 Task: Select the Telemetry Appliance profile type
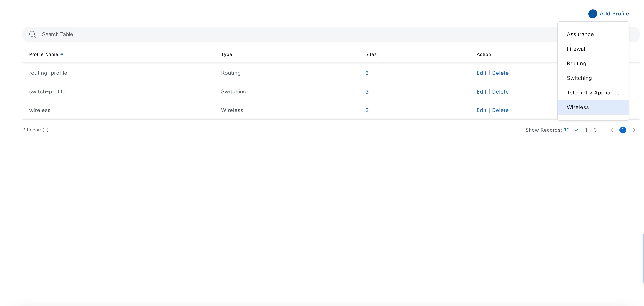pos(593,92)
